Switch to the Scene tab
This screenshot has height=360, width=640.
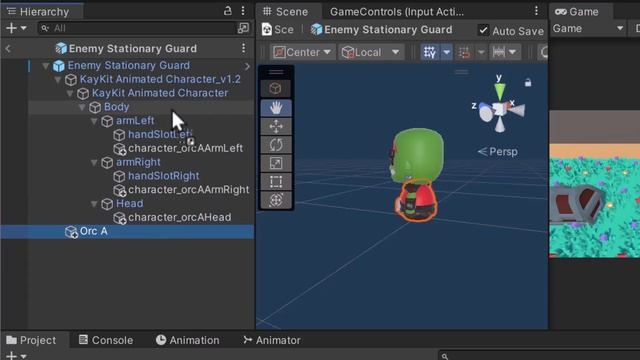[286, 11]
